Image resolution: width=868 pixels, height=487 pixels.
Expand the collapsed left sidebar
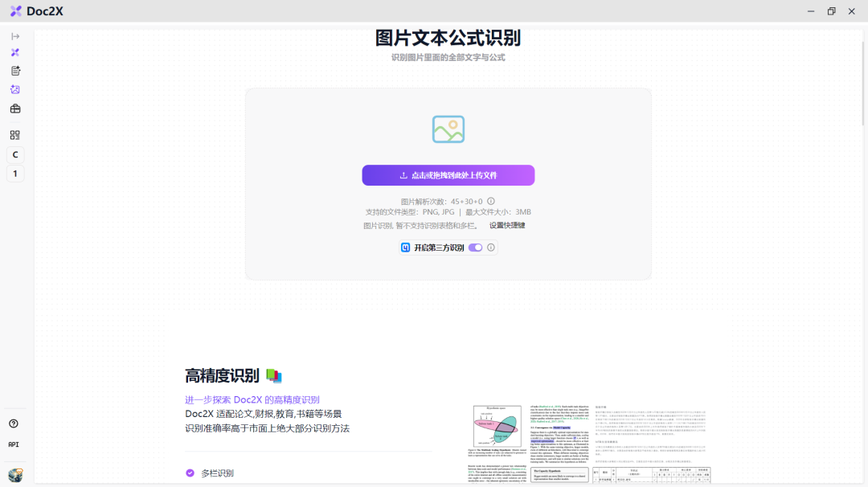pos(15,36)
